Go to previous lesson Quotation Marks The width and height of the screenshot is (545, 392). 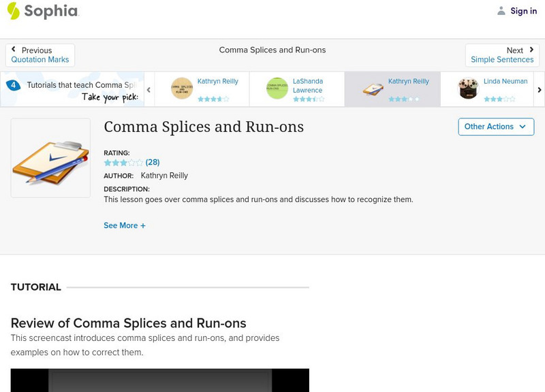[39, 54]
